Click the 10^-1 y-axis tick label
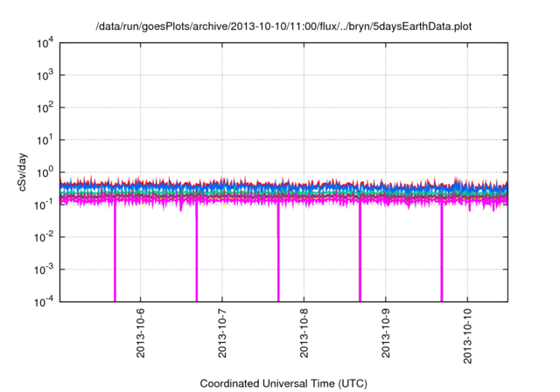The image size is (560, 392). (44, 206)
